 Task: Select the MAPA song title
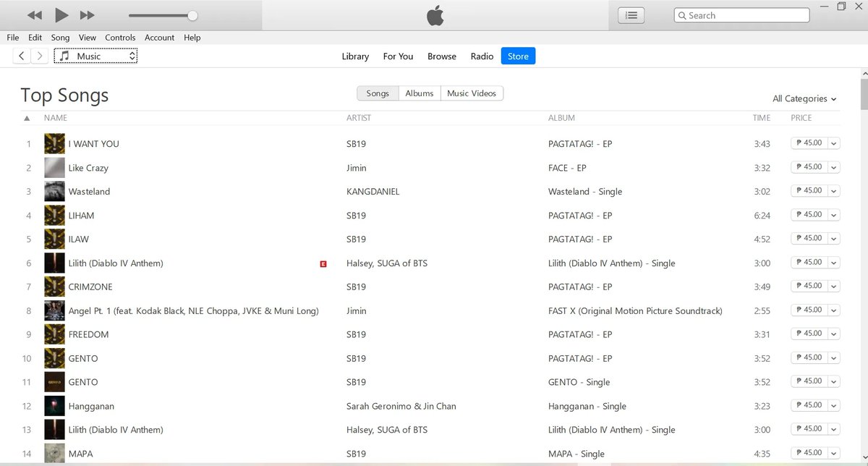(x=80, y=454)
